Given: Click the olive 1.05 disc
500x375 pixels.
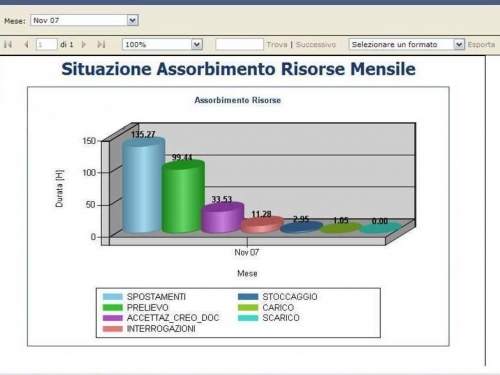Looking at the screenshot, I should pyautogui.click(x=341, y=228).
